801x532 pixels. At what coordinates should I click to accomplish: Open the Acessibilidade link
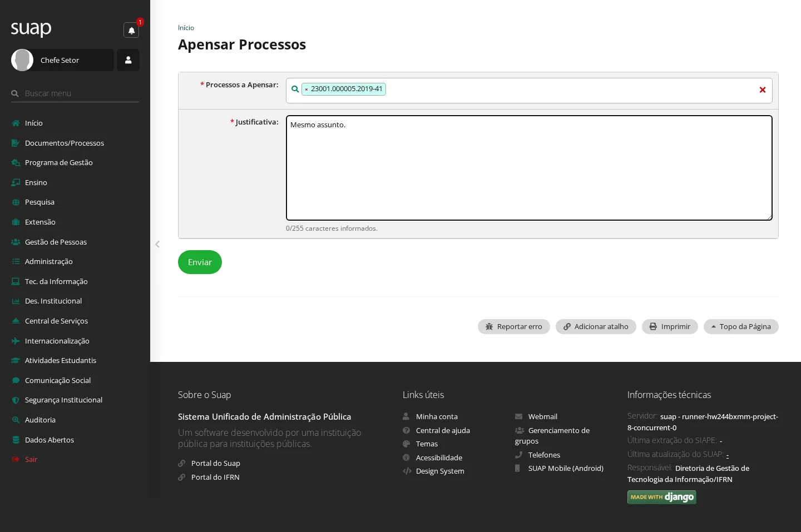[439, 458]
